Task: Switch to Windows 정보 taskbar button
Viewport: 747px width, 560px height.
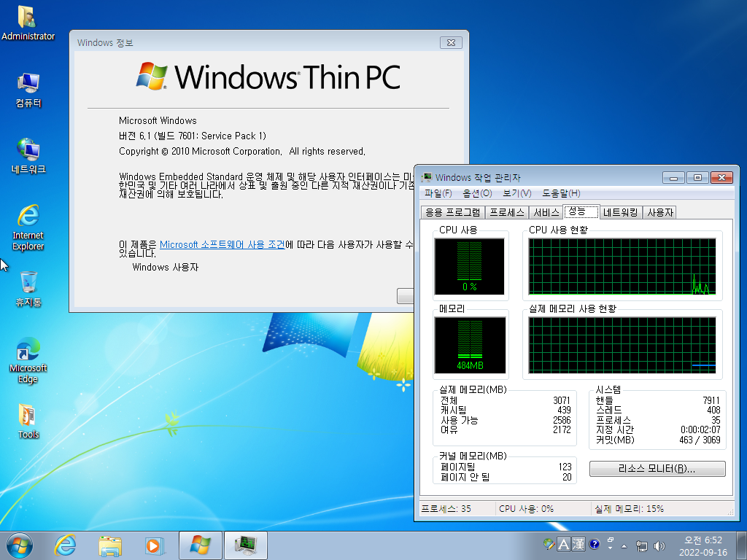Action: pos(200,545)
